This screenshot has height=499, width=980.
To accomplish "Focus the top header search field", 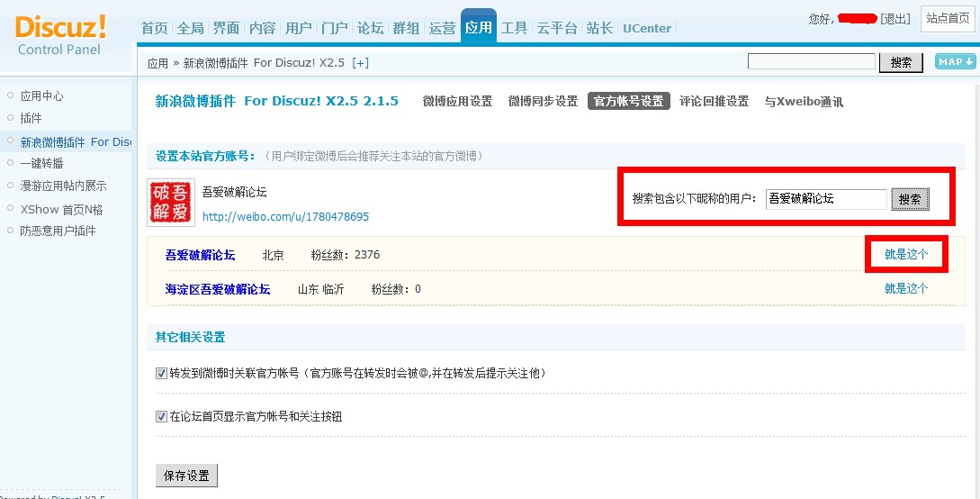I will coord(811,61).
